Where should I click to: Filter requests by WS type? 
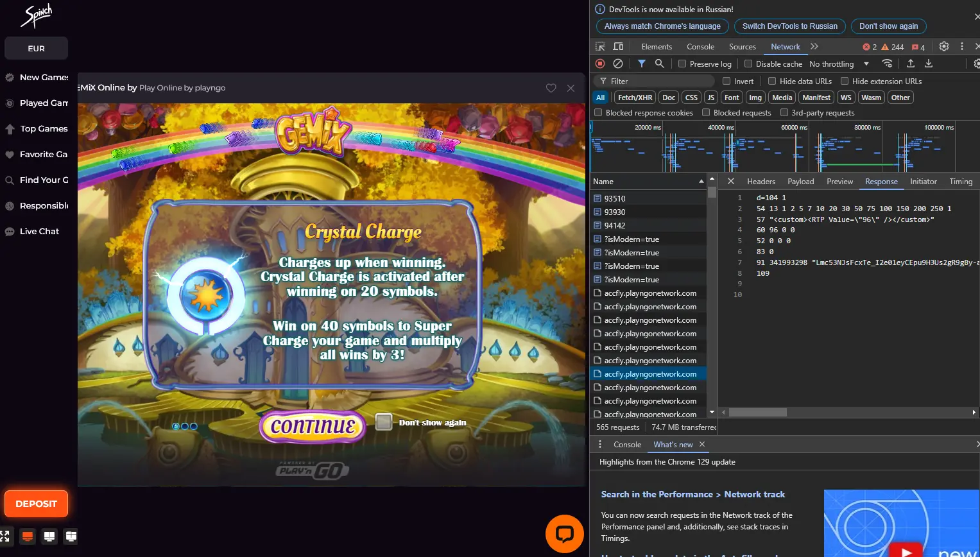click(846, 98)
